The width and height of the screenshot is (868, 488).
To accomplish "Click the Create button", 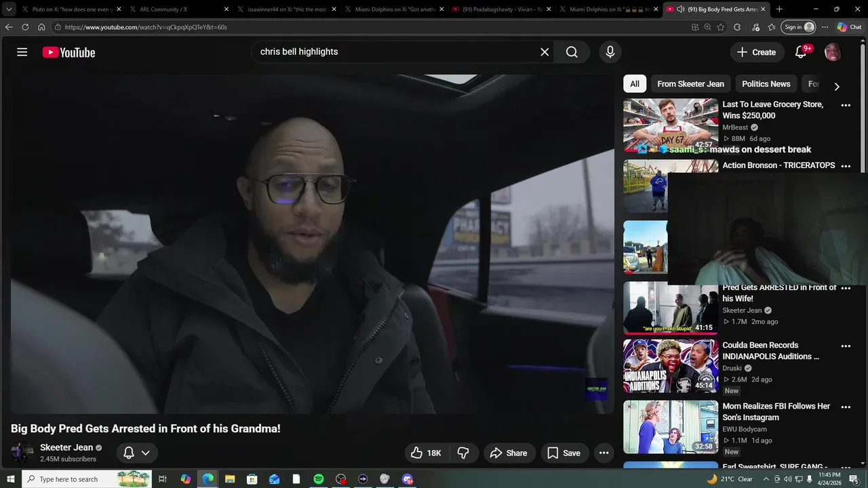I will point(757,52).
